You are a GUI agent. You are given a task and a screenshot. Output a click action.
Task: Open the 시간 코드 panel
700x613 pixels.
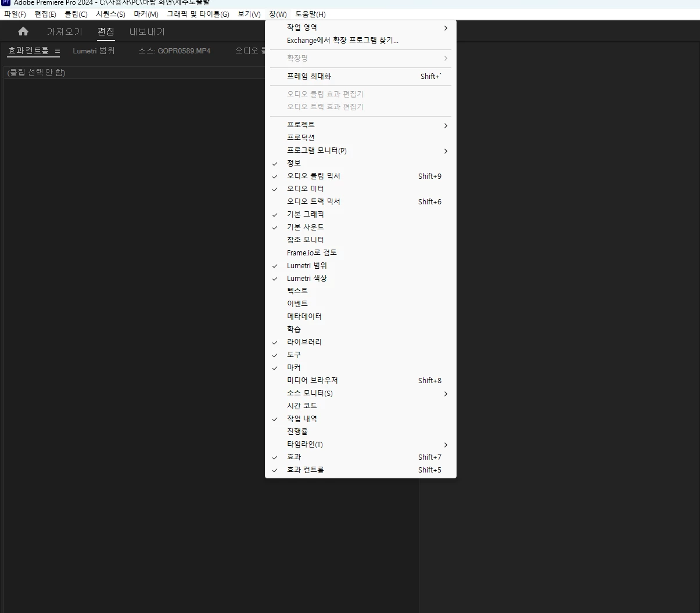pos(360,406)
